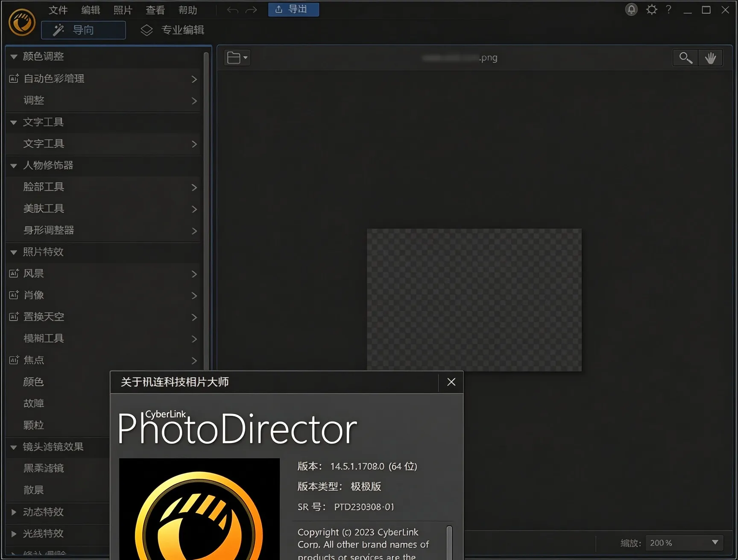Open the 文件 menu
Image resolution: width=738 pixels, height=560 pixels.
tap(58, 10)
